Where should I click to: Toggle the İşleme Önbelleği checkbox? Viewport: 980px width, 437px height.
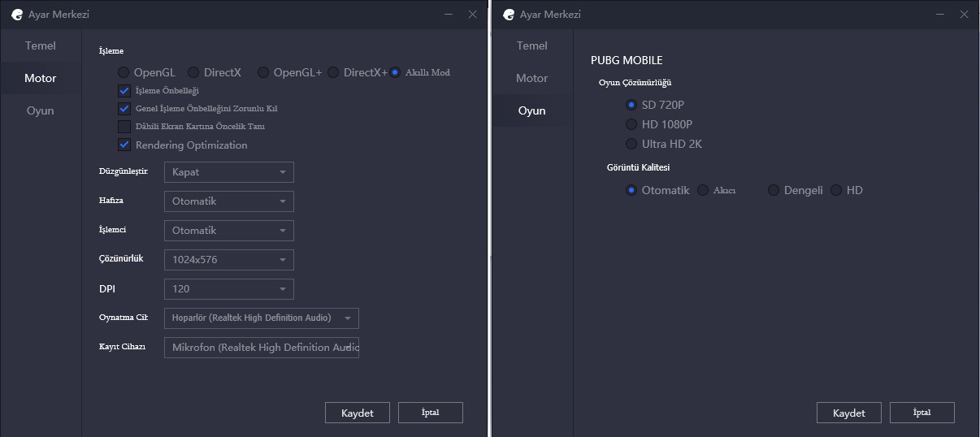click(x=124, y=90)
